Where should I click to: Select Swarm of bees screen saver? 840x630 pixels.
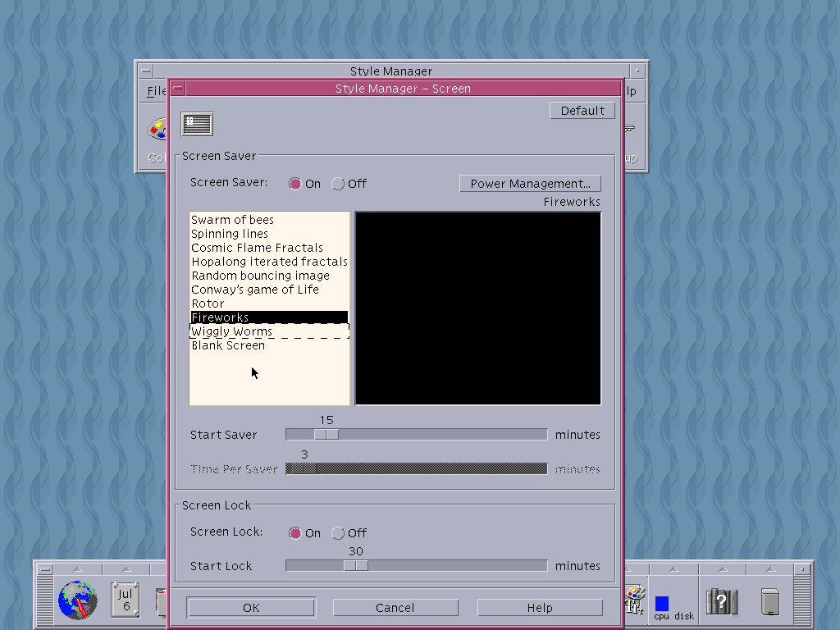tap(269, 220)
